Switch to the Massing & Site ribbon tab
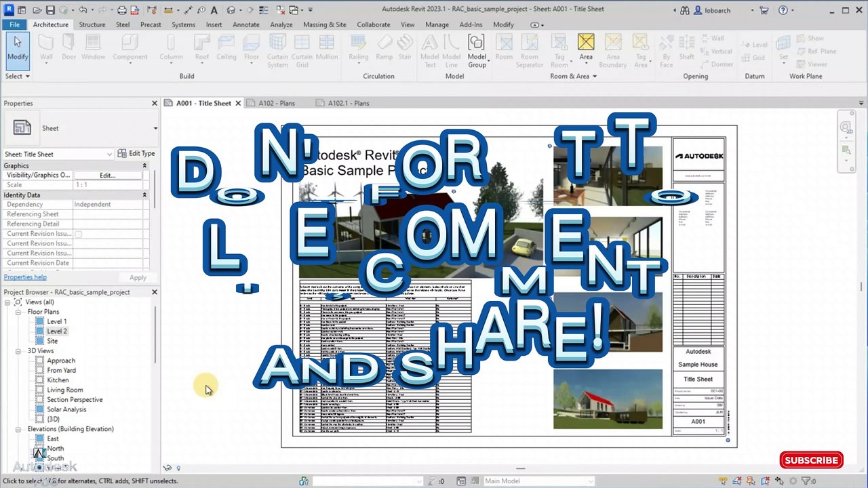The image size is (868, 488). pos(325,24)
